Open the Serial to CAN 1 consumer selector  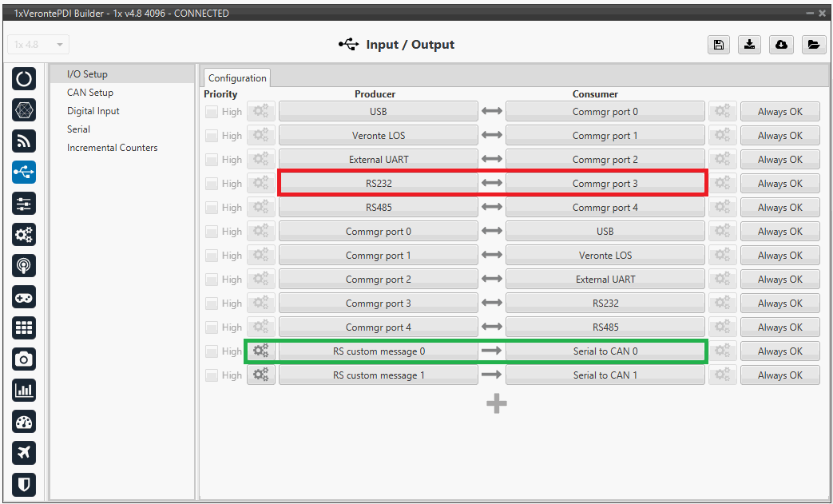pyautogui.click(x=605, y=375)
